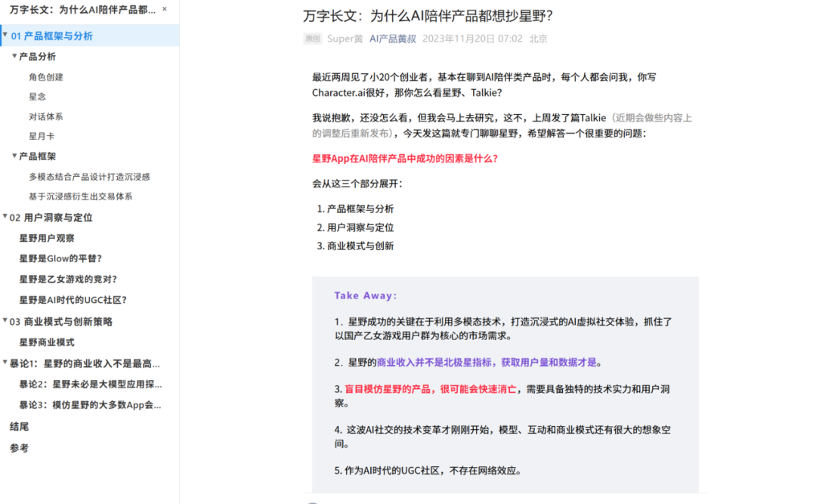Select the 星念 outline entry
Image resolution: width=816 pixels, height=504 pixels.
click(38, 97)
